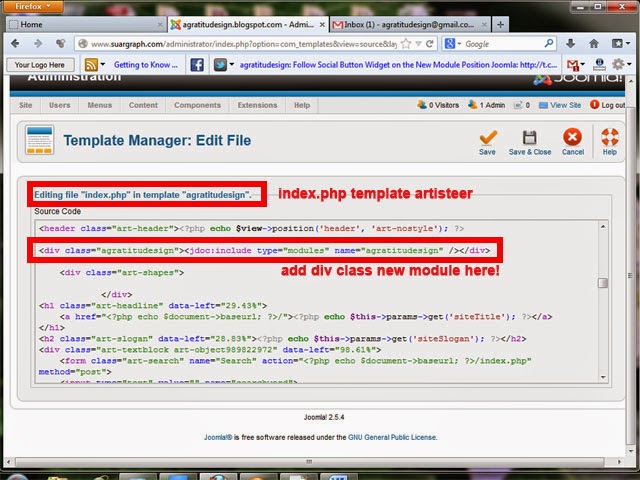Open the Menus menu

[x=100, y=105]
